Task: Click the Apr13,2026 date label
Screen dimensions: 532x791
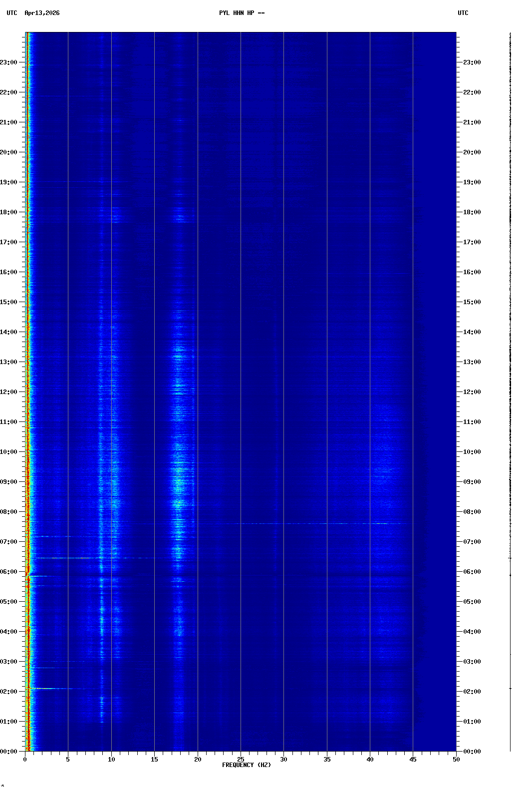Action: tap(42, 13)
